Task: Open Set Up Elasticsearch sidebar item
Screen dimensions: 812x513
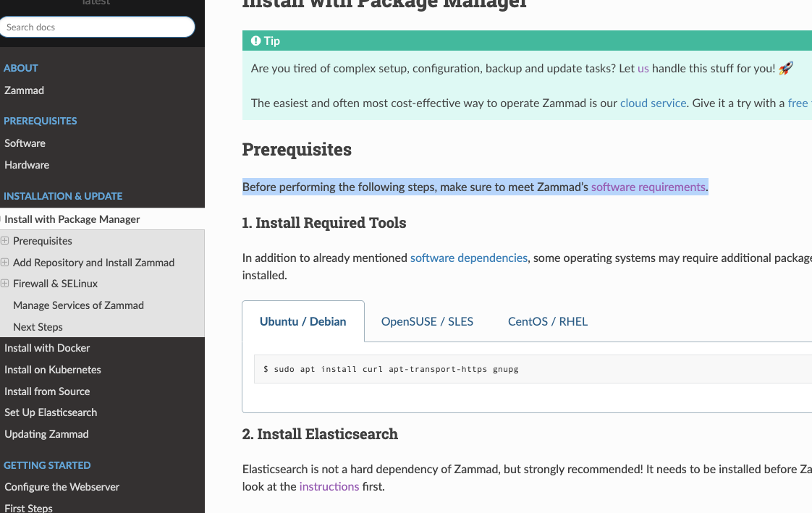Action: click(x=51, y=412)
